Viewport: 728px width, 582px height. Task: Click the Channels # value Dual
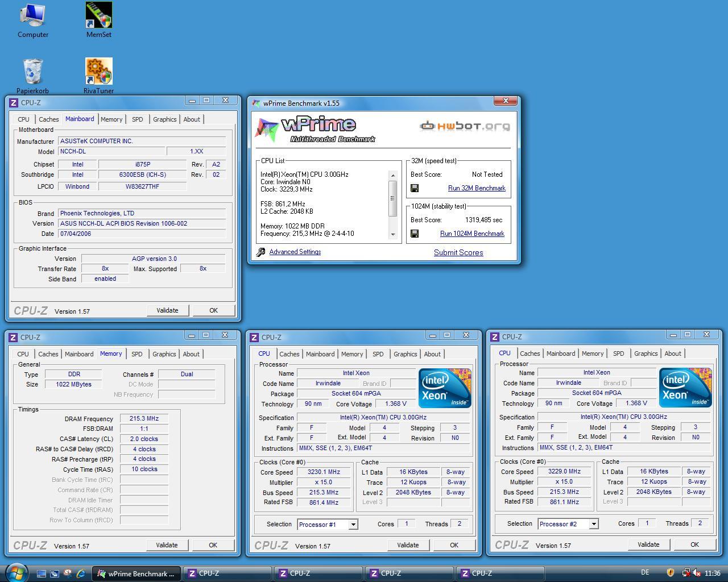coord(187,374)
